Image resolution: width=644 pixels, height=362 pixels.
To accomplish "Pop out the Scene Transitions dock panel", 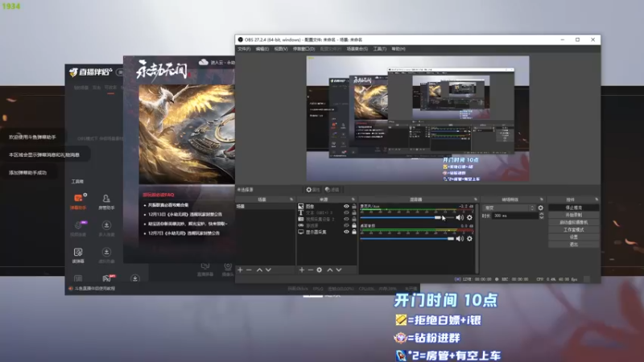I will click(x=541, y=200).
